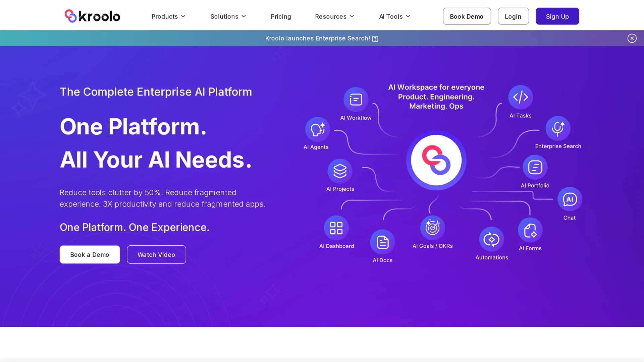
Task: Select the AI Portfolio icon
Action: coord(535,167)
